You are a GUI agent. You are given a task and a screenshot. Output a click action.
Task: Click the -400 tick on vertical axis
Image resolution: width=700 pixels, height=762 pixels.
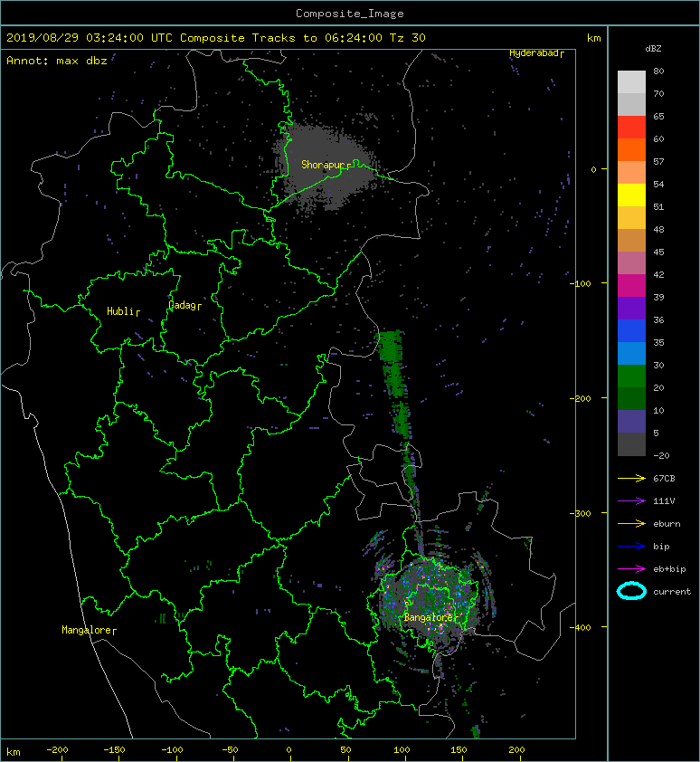click(x=581, y=627)
